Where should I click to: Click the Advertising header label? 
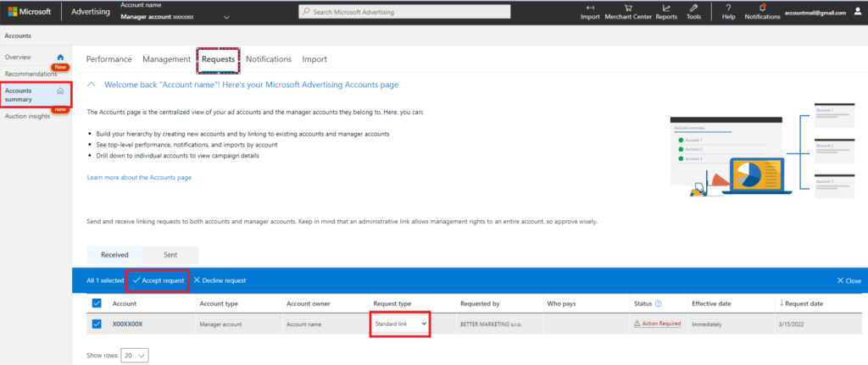click(91, 12)
